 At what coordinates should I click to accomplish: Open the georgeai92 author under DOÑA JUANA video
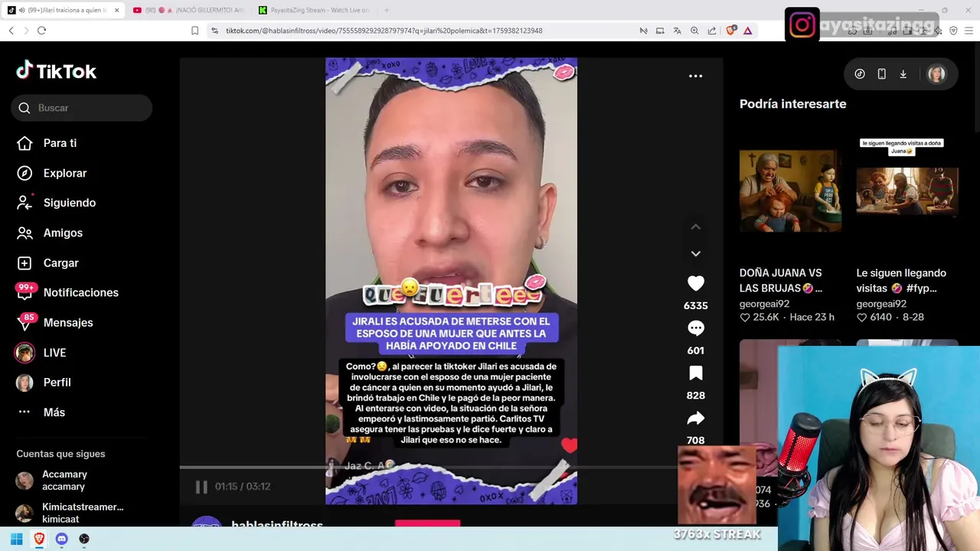tap(764, 304)
